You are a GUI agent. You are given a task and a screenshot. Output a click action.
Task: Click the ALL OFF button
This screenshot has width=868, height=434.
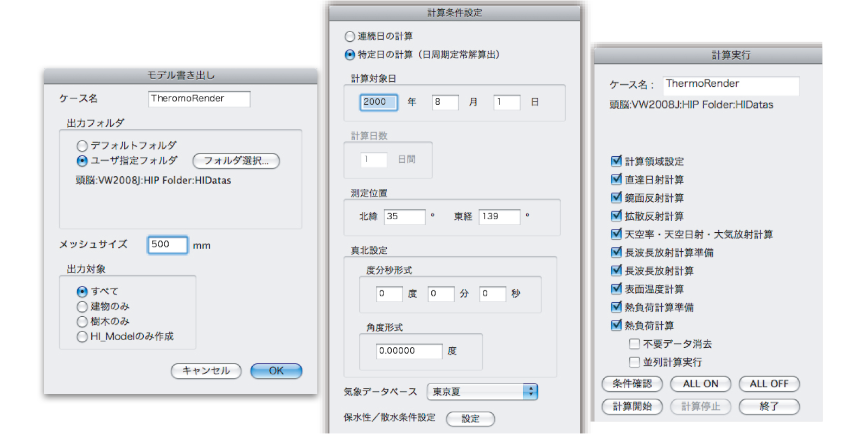coord(769,384)
